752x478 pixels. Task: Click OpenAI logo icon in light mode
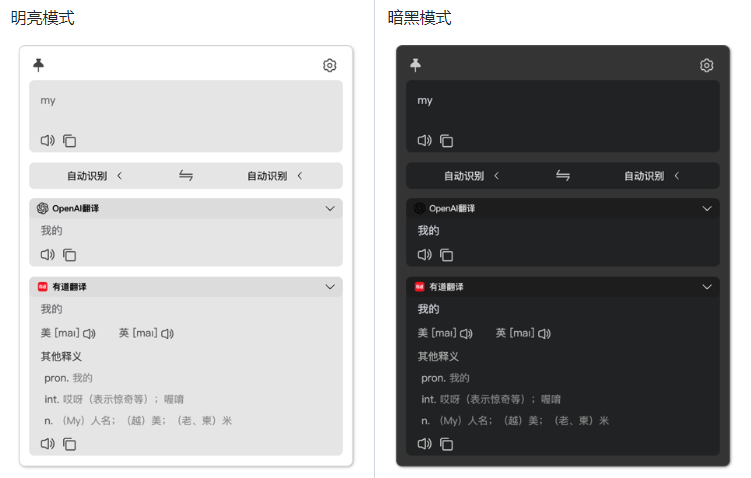tap(43, 208)
